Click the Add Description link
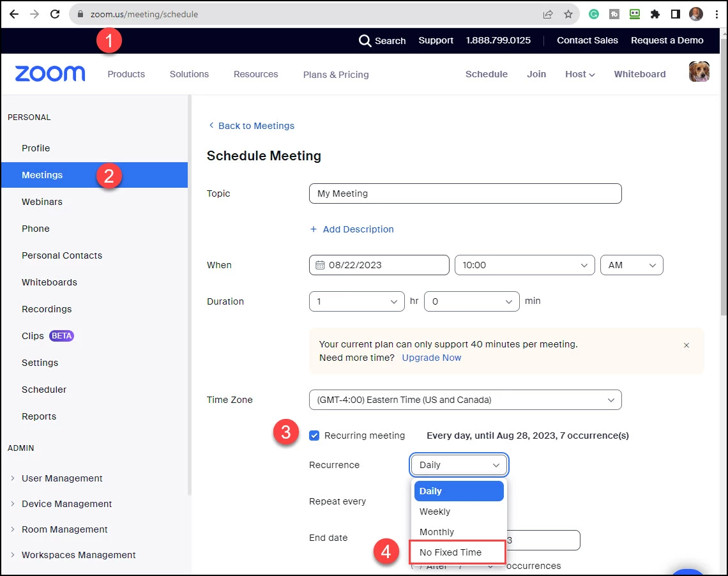This screenshot has height=576, width=728. click(358, 229)
